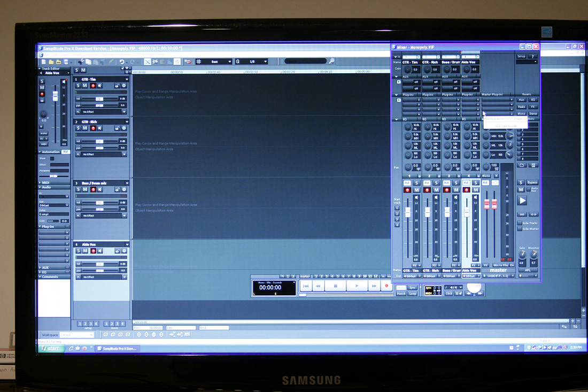The width and height of the screenshot is (588, 392).
Task: Click the Copy icon in toolbar
Action: pyautogui.click(x=88, y=62)
